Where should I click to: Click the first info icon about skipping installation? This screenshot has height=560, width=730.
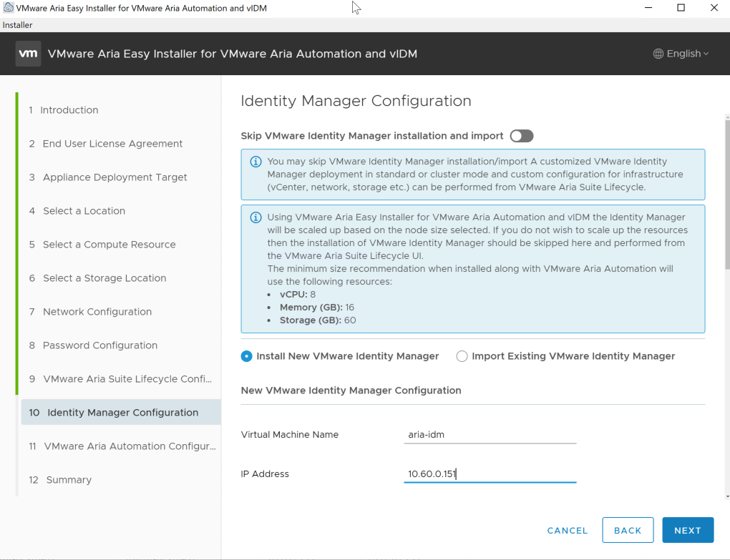click(255, 162)
